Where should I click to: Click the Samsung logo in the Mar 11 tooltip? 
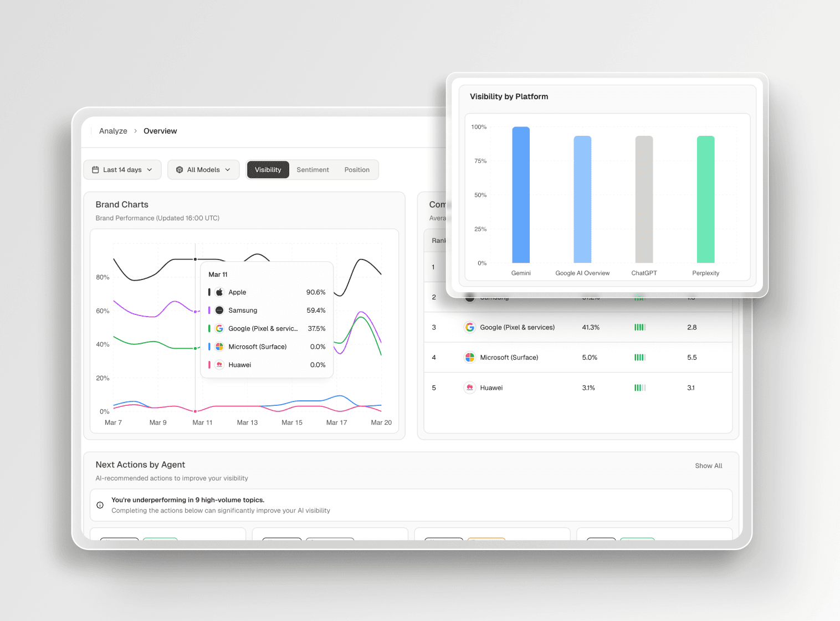[x=220, y=310]
